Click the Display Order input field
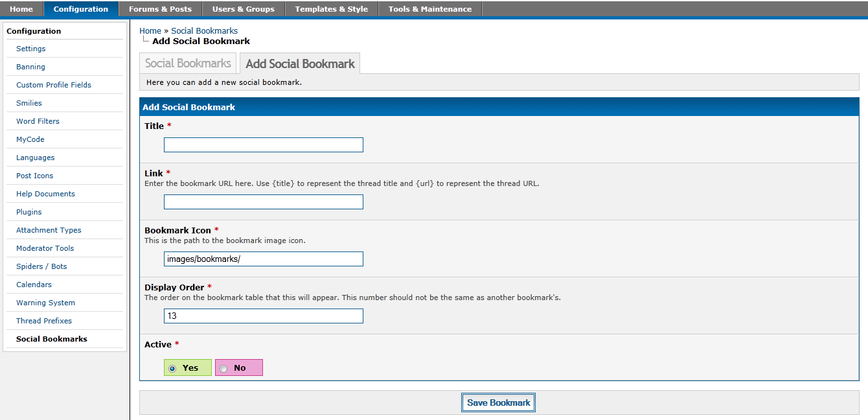Viewport: 868px width, 420px height. [x=263, y=316]
